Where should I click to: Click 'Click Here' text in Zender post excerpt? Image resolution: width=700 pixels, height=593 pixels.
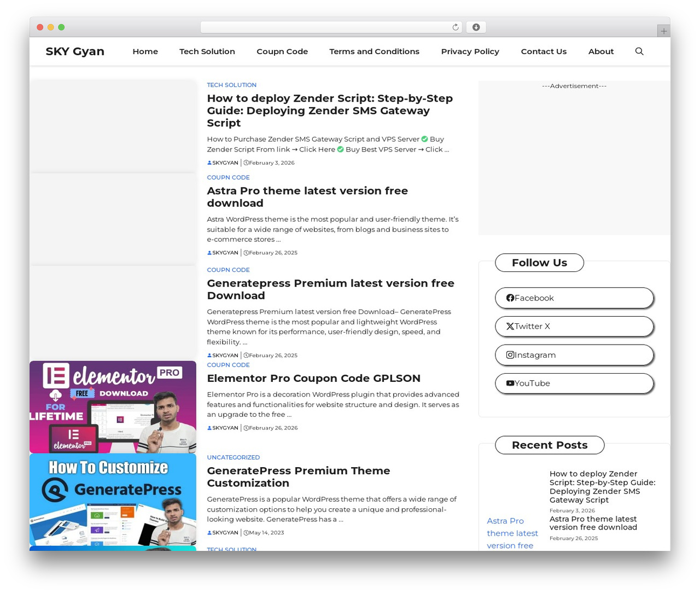point(317,150)
